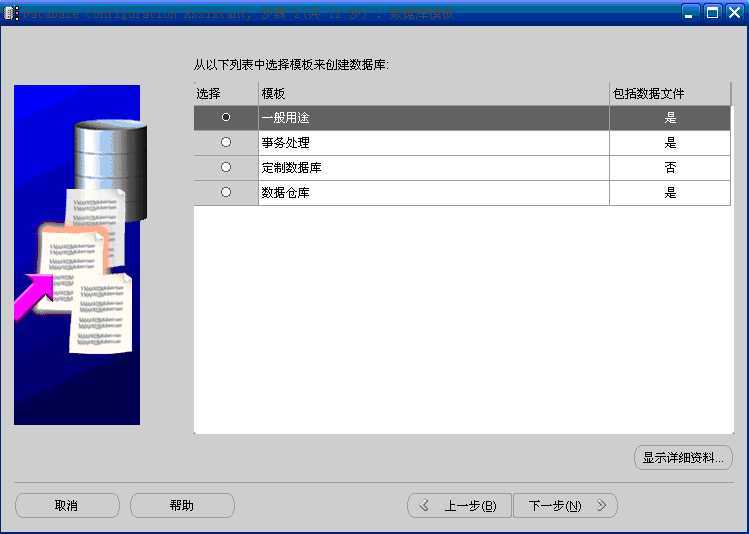Click the 显示详细资料 button
The height and width of the screenshot is (534, 749).
pyautogui.click(x=683, y=458)
